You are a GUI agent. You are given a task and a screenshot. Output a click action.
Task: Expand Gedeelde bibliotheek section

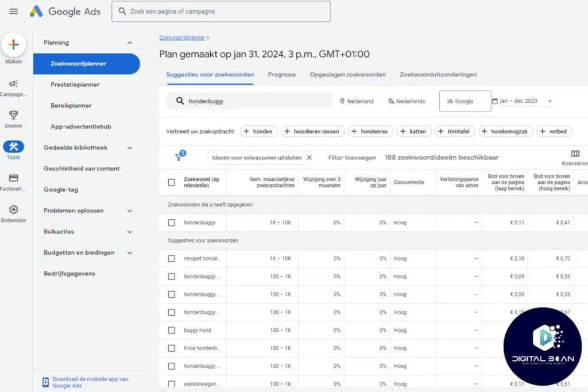[129, 148]
